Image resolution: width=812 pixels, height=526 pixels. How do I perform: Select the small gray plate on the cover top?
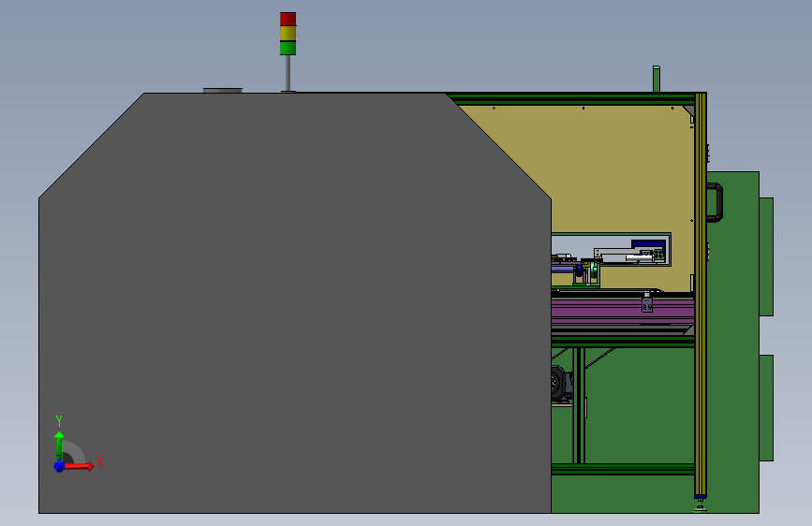(223, 91)
